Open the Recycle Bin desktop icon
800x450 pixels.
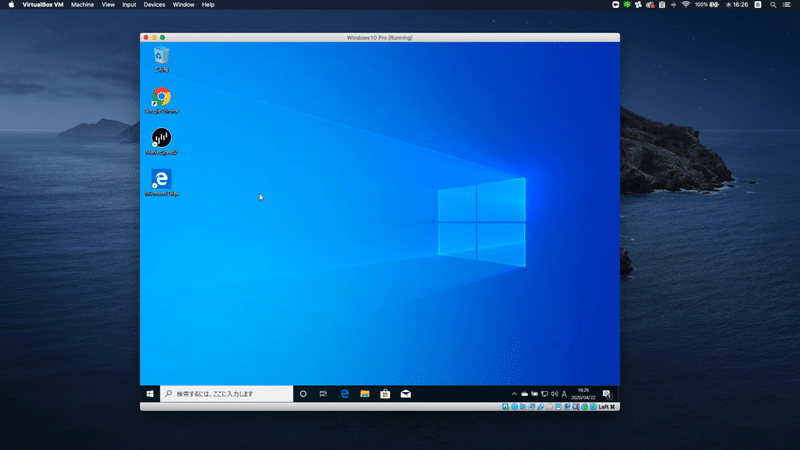tap(162, 59)
